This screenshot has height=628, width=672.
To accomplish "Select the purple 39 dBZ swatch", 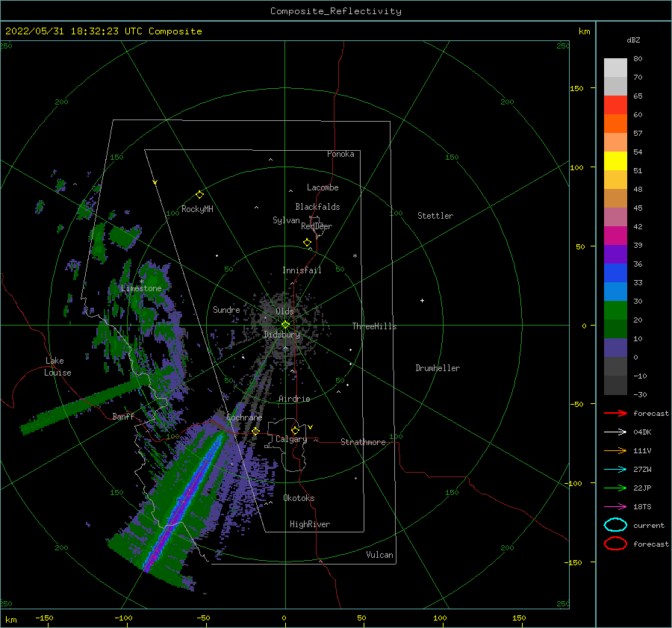I will click(615, 254).
